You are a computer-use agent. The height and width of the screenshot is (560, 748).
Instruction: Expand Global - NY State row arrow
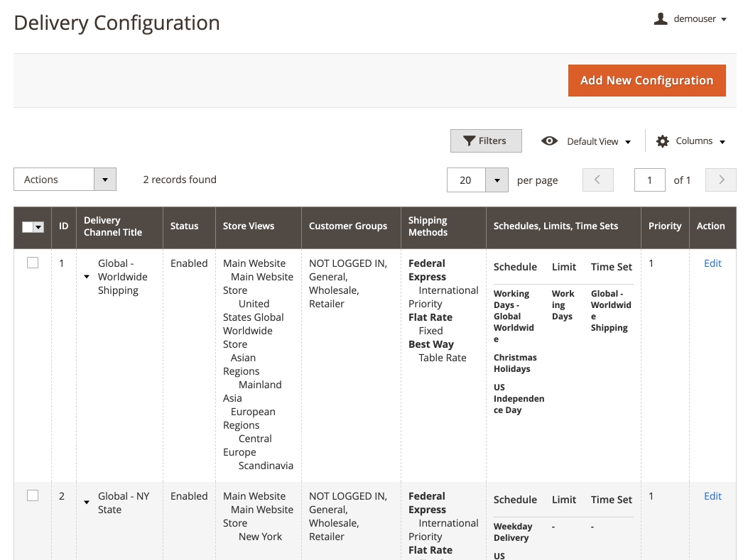(x=87, y=503)
